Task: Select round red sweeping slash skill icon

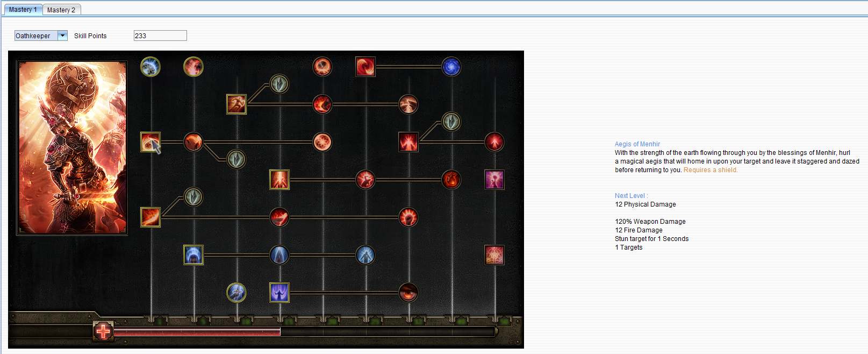Action: click(279, 217)
